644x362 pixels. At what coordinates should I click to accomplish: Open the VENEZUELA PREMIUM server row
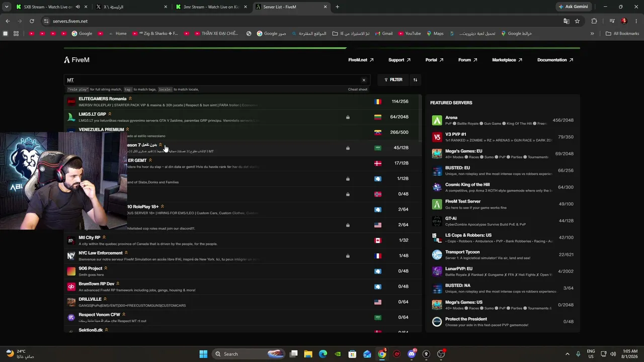(x=243, y=132)
